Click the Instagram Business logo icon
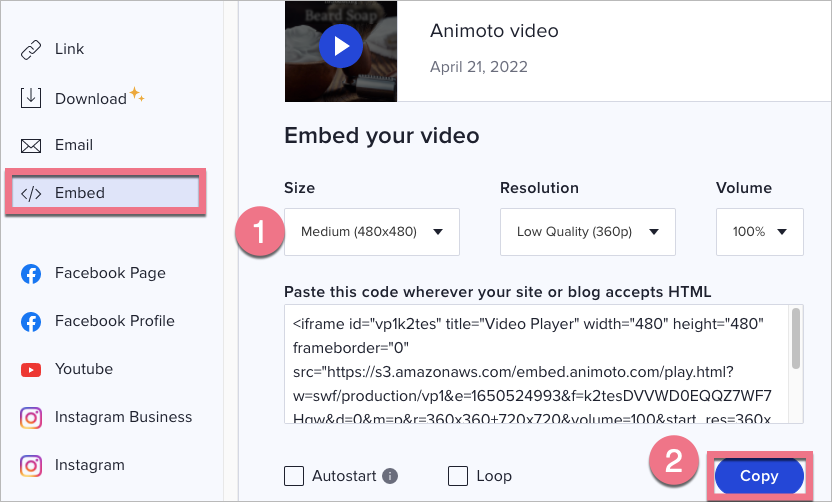This screenshot has height=502, width=832. click(x=31, y=417)
